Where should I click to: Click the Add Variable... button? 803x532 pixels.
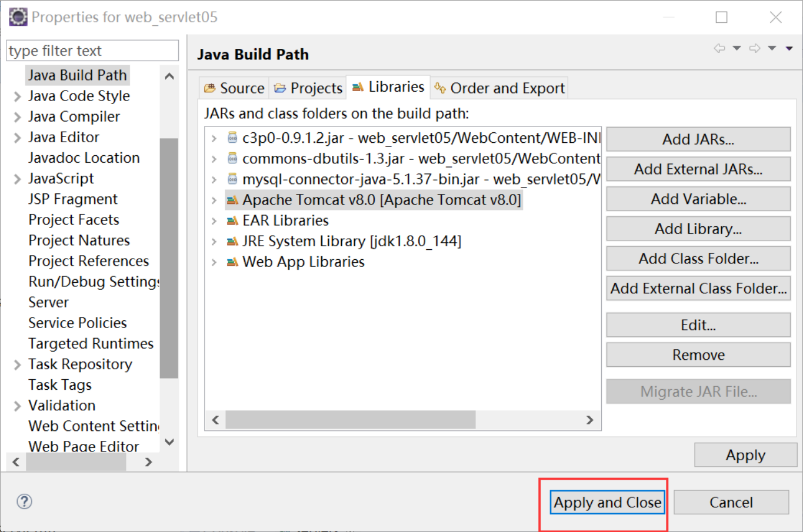point(698,199)
